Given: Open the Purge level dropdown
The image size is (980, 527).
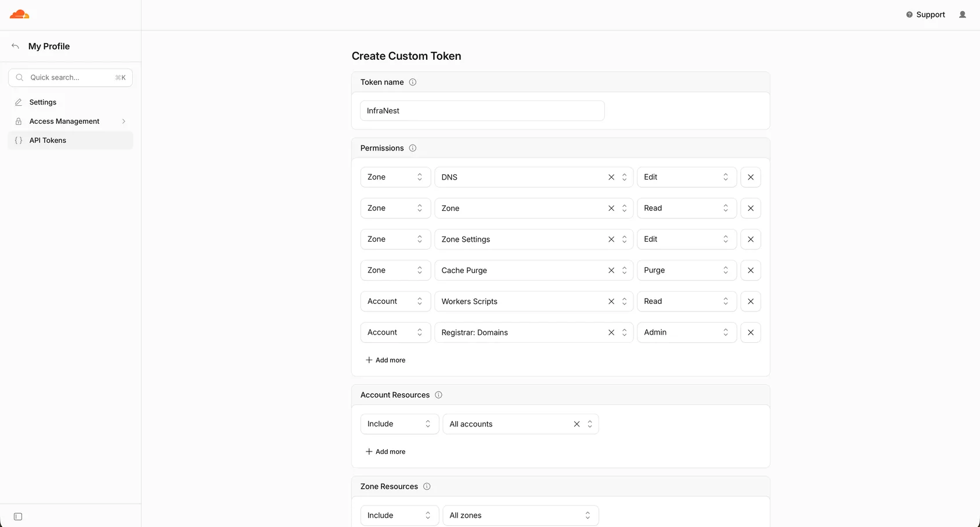Looking at the screenshot, I should click(x=687, y=270).
